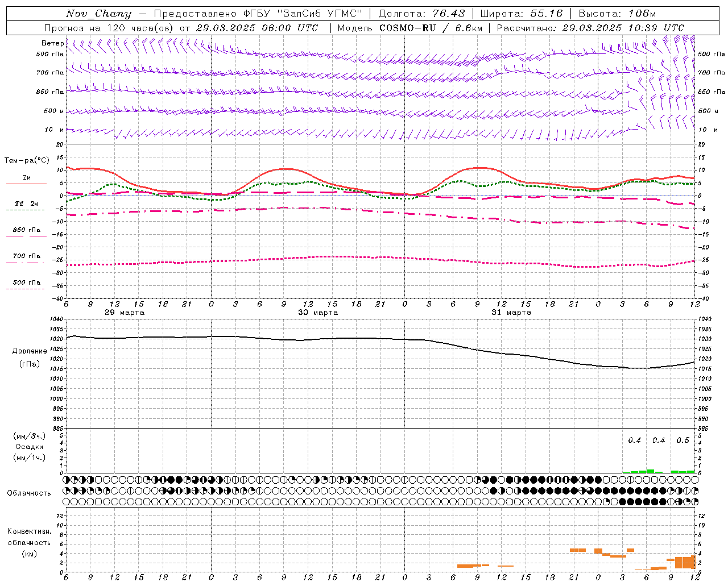Click the 2м temperature legend label
Viewport: 728px width, 582px height.
tap(27, 177)
